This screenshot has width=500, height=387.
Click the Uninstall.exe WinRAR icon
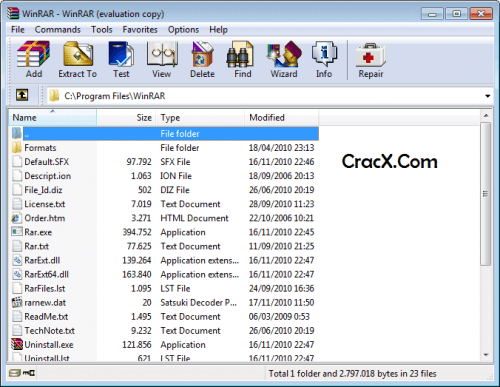click(17, 344)
